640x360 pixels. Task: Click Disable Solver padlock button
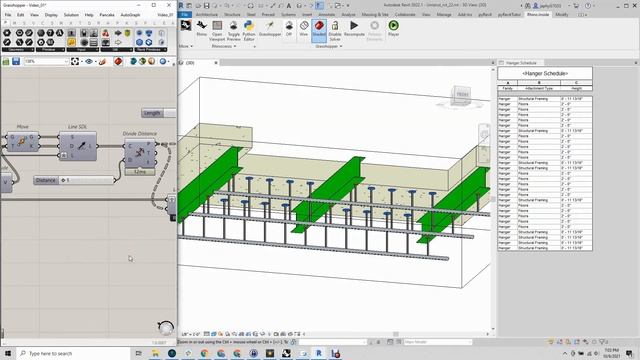tap(335, 31)
